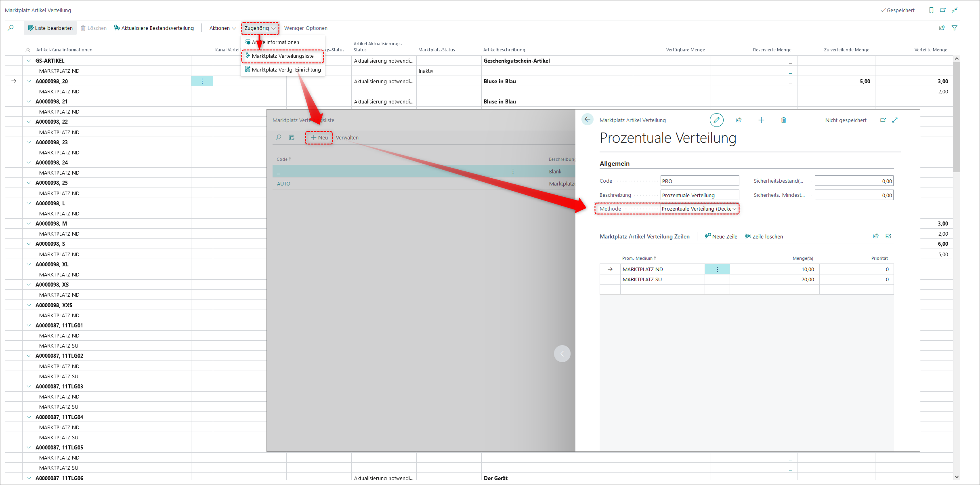This screenshot has height=485, width=980.
Task: Click the collapse page icon at the top right
Action: (955, 10)
